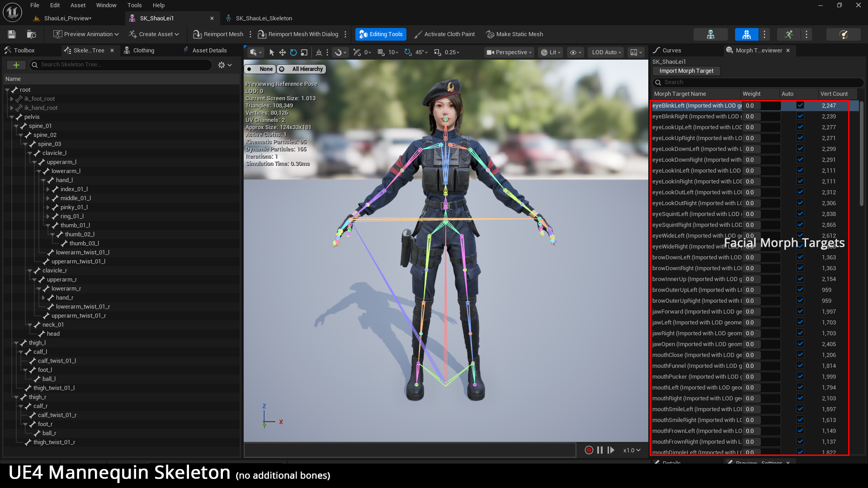Switch to the Clothing tab
868x488 pixels.
[143, 51]
